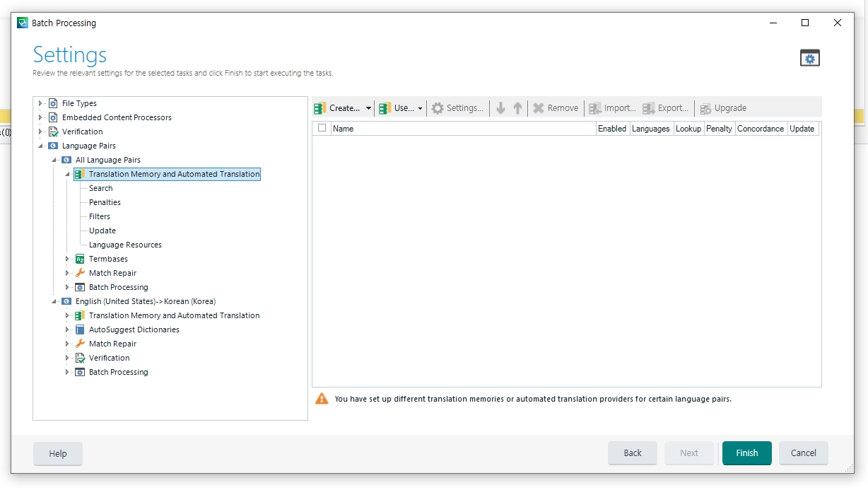
Task: Open the Create dropdown arrow
Action: pyautogui.click(x=368, y=108)
